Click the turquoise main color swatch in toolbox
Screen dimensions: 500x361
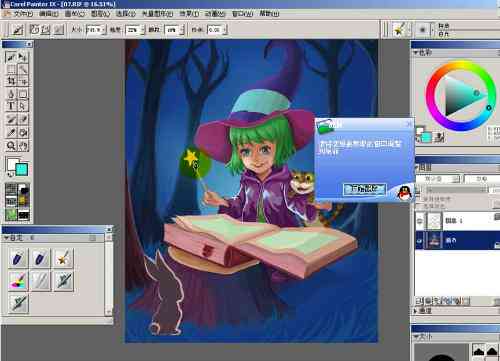(x=22, y=169)
